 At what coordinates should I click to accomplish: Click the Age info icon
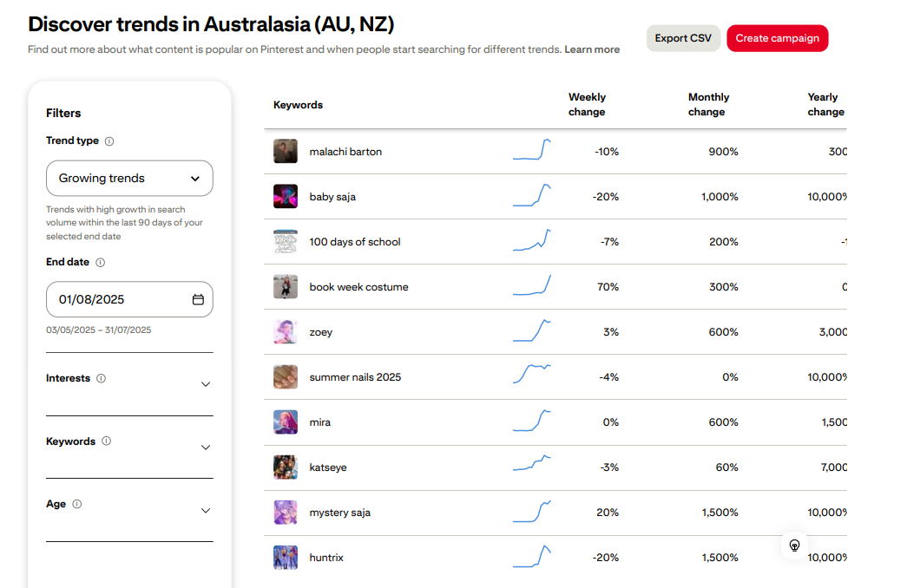click(76, 505)
